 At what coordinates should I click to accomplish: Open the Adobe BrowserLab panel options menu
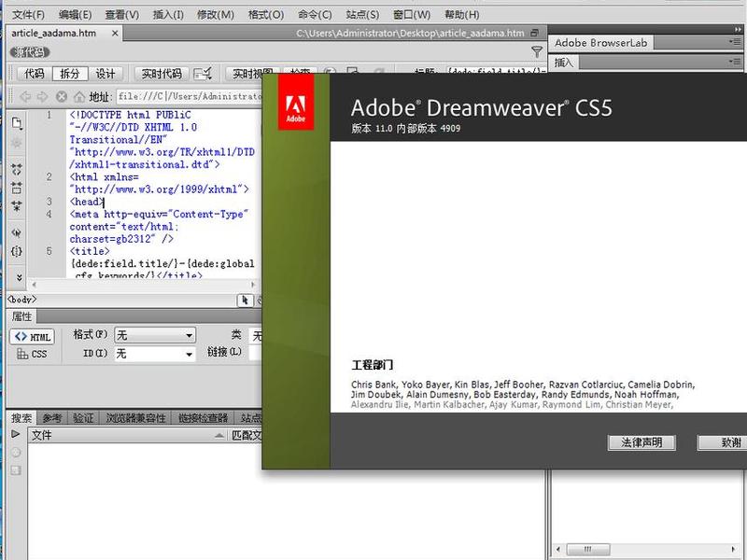click(x=735, y=42)
